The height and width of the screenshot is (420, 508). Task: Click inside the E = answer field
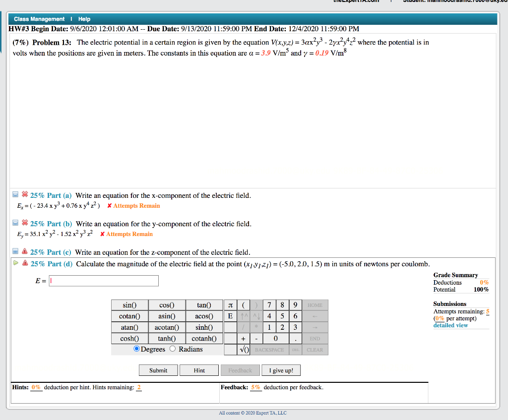pyautogui.click(x=103, y=281)
